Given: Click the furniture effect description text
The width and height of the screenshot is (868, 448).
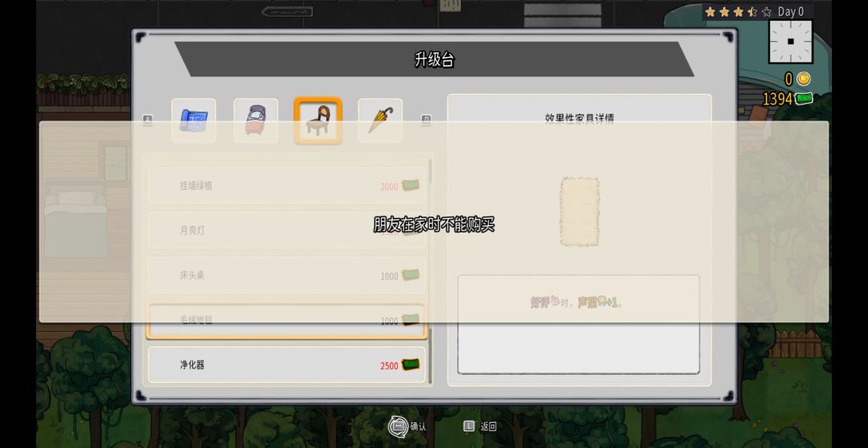Looking at the screenshot, I should coord(577,302).
